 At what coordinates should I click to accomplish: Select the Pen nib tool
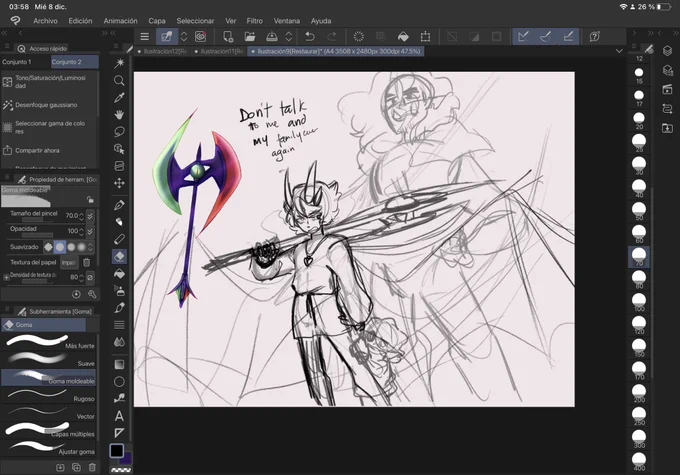(119, 205)
